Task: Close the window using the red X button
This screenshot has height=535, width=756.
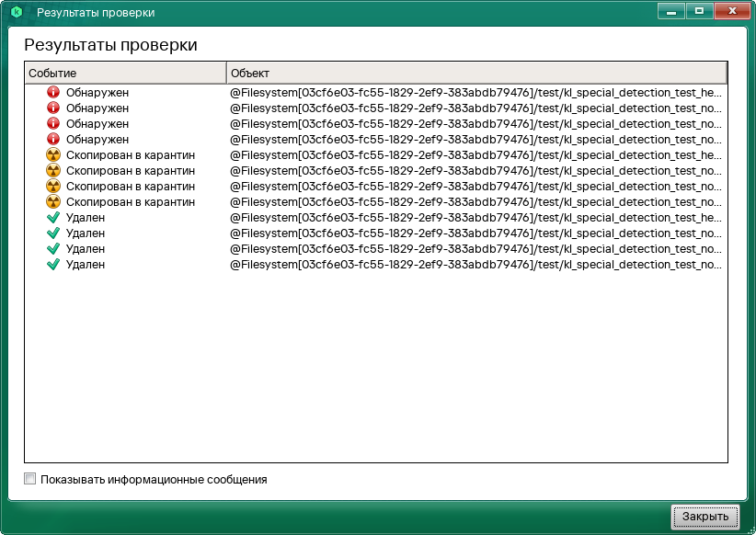Action: coord(730,11)
